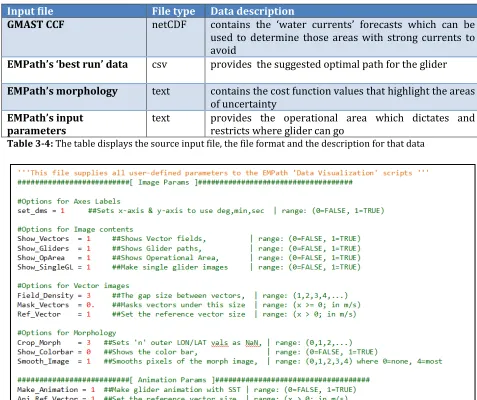Click the 'water currents' forecasts description cell

tap(342, 37)
